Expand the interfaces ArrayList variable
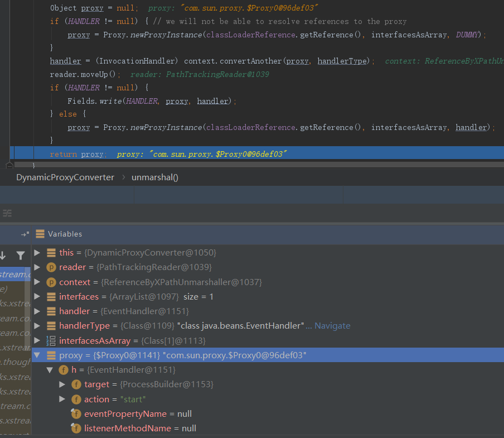Viewport: 504px width, 438px height. [37, 297]
